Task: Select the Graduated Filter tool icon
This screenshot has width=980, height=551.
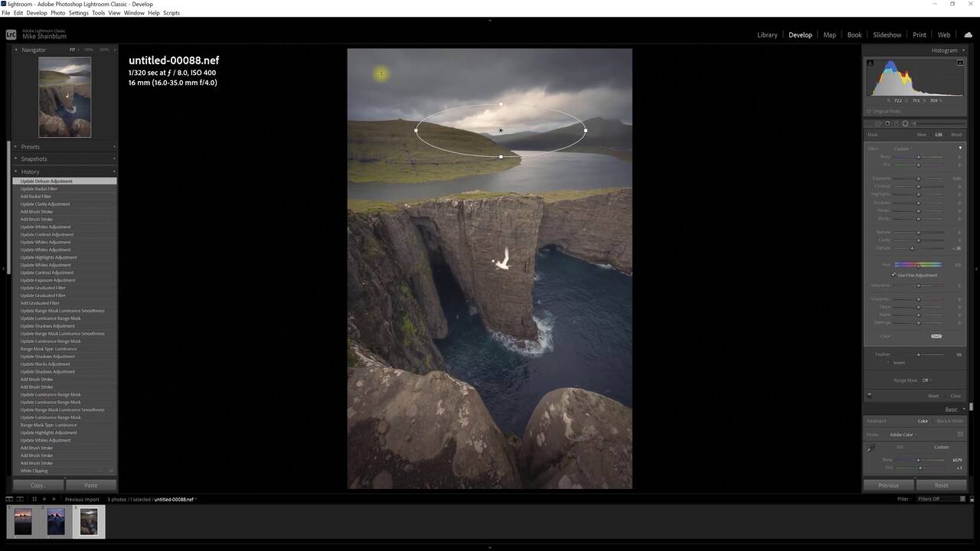Action: click(897, 123)
